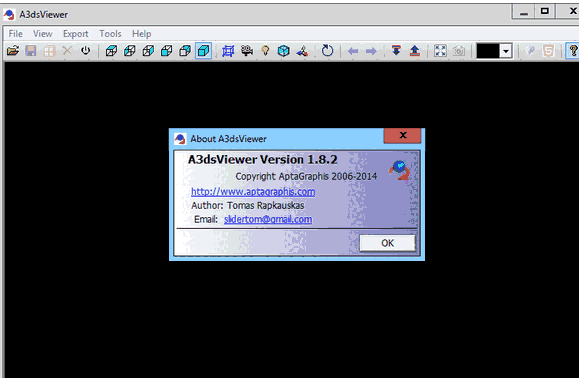Click the blue up arrow icon
Viewport: 579px width, 378px height.
pyautogui.click(x=415, y=51)
